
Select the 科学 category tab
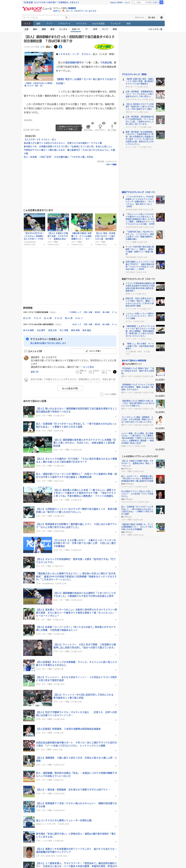(x=95, y=29)
